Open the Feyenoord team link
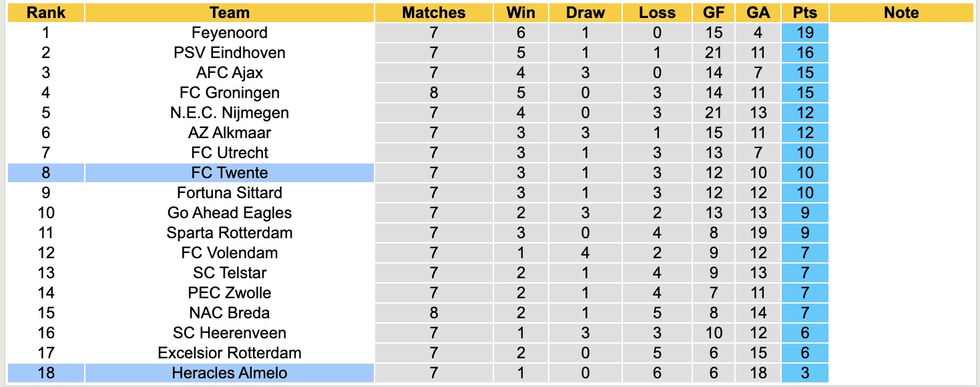This screenshot has width=980, height=387. tap(229, 33)
